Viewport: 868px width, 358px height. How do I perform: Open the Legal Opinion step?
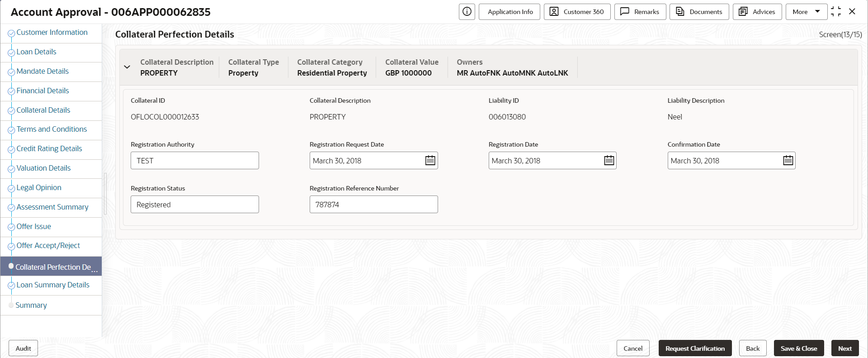[x=39, y=188]
